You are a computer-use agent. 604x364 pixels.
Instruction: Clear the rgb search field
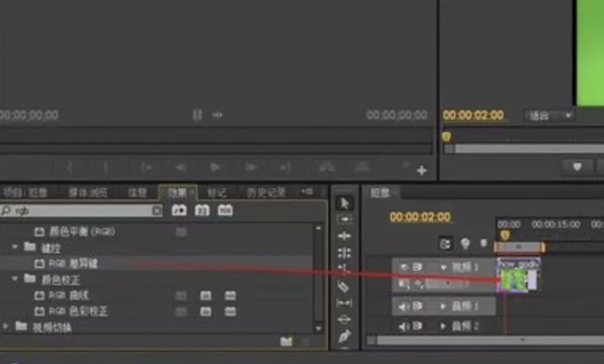157,211
